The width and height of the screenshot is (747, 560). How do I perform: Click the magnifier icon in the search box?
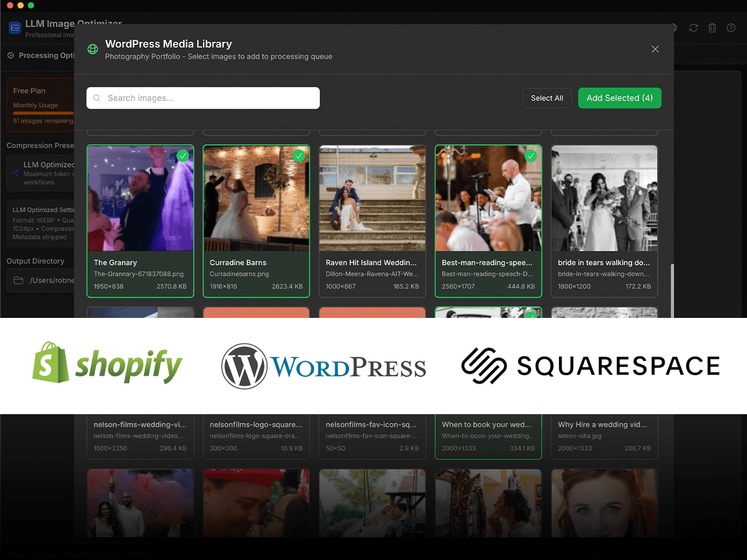pyautogui.click(x=97, y=98)
